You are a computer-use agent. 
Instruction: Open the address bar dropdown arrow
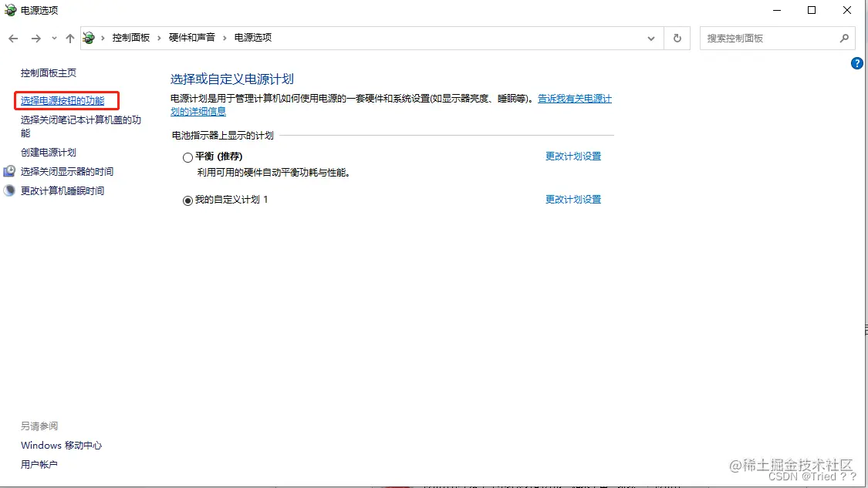click(x=650, y=37)
